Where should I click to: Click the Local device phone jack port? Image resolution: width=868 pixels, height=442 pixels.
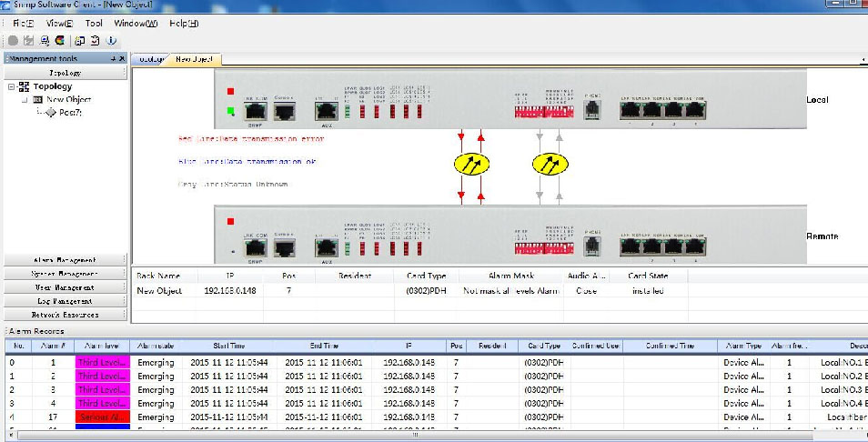tap(592, 108)
